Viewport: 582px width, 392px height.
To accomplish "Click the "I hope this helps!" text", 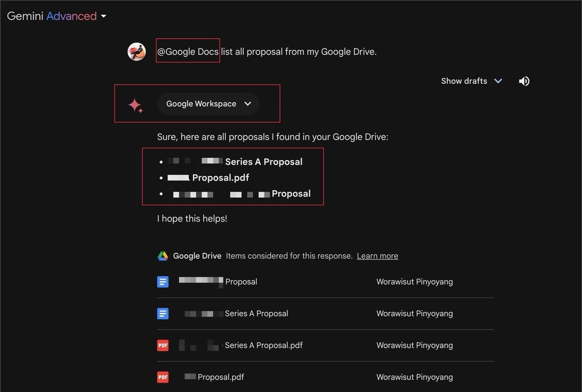I will click(192, 219).
